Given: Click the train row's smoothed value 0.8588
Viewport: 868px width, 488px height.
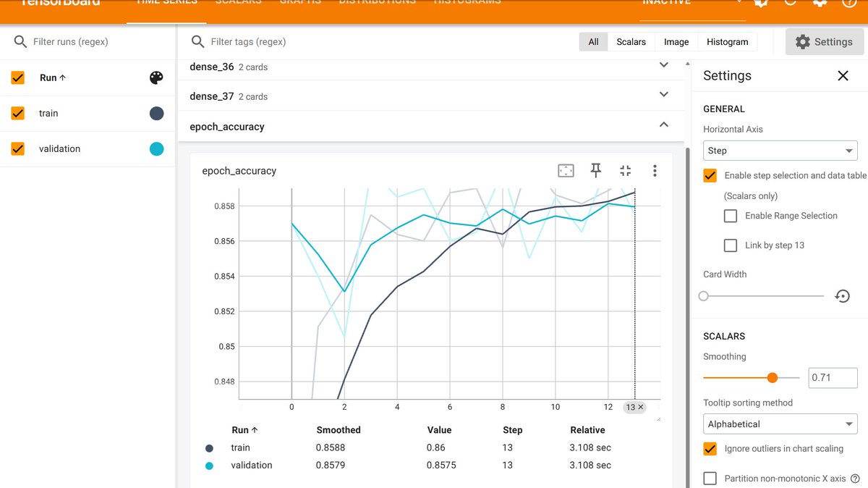Looking at the screenshot, I should (x=330, y=448).
